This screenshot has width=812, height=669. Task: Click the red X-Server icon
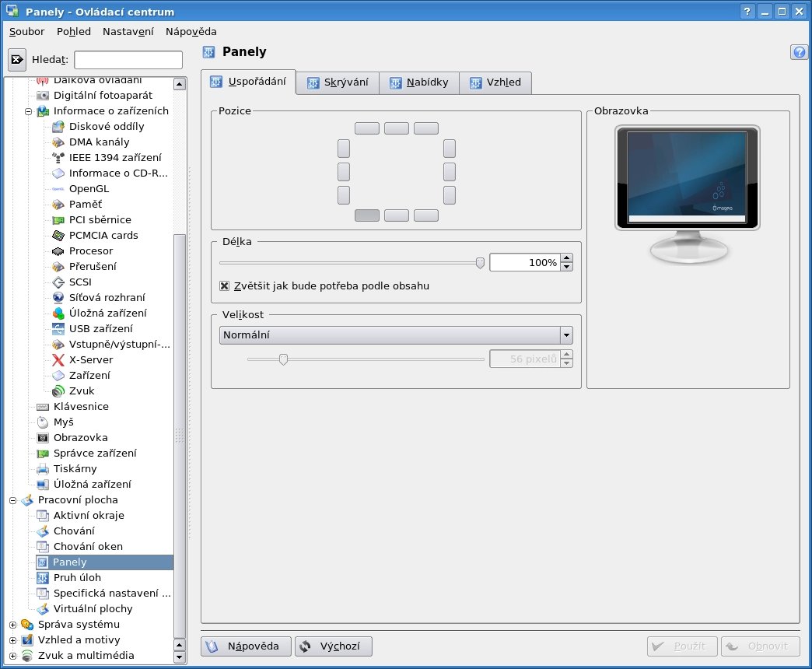click(58, 360)
